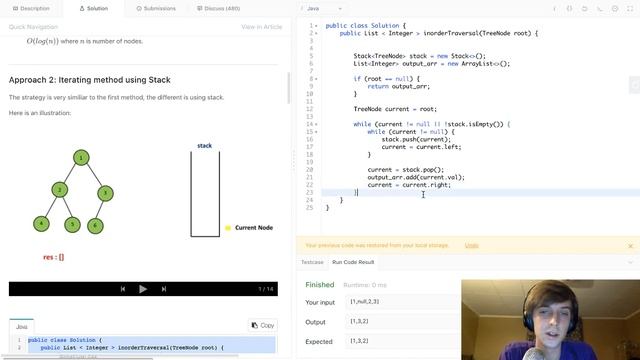The image size is (640, 360).
Task: Open editor settings gear icon
Action: [615, 9]
